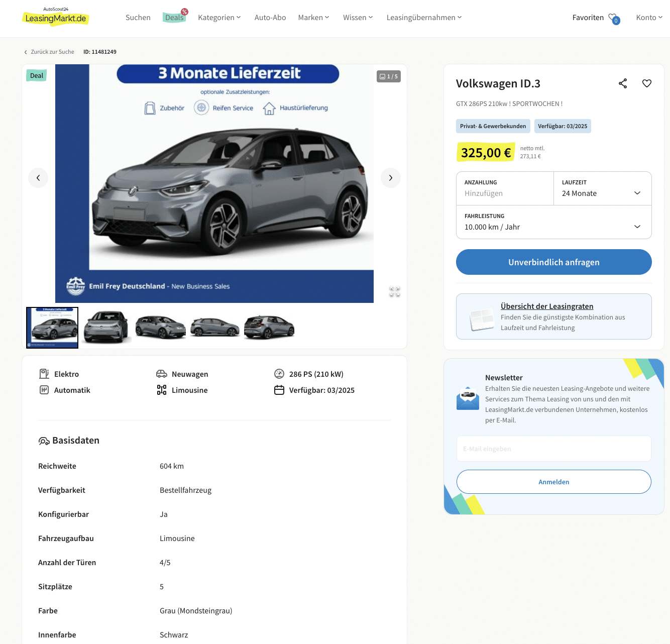This screenshot has height=644, width=670.
Task: Click the Automatik gearbox icon
Action: [44, 390]
